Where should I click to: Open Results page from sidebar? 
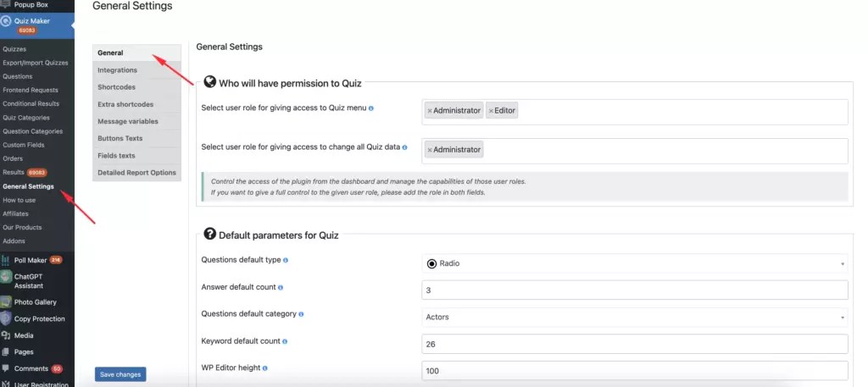[x=14, y=173]
